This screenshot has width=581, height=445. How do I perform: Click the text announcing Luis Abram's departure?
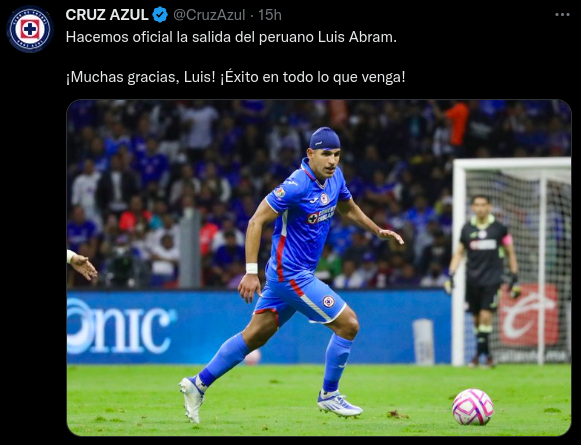(x=231, y=37)
